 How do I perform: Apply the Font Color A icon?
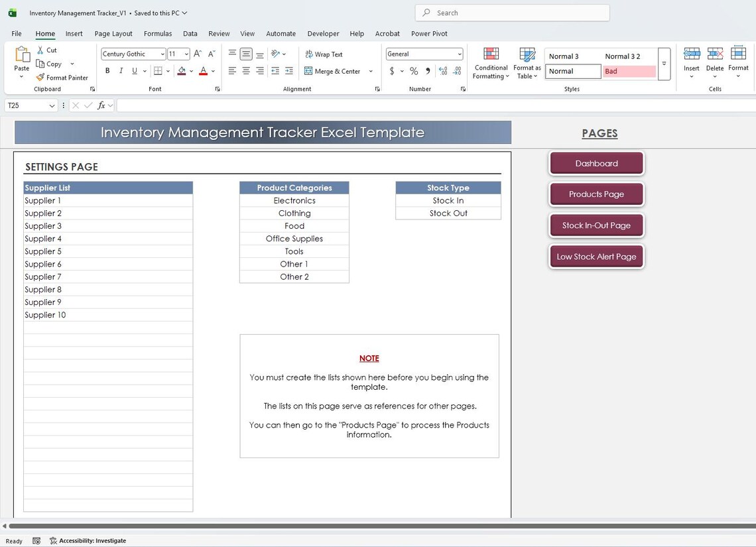204,71
